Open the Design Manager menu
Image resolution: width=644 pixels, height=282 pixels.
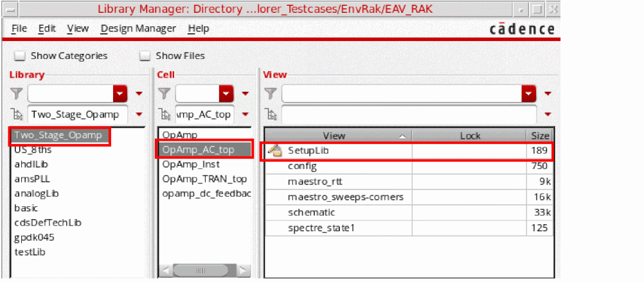pos(138,29)
